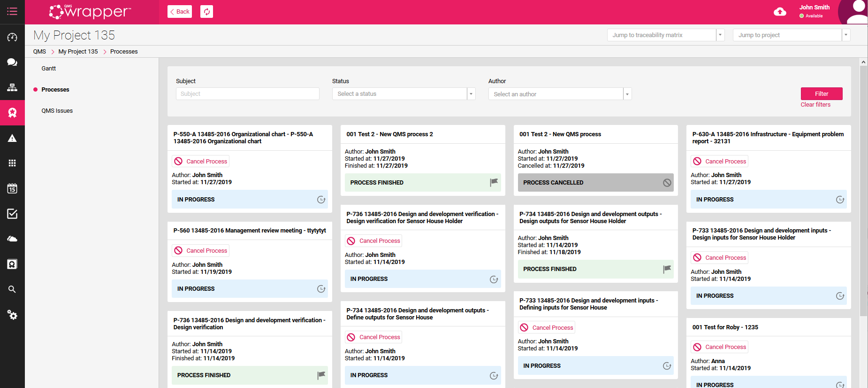The height and width of the screenshot is (388, 868).
Task: Open the chat messages sidebar icon
Action: (12, 62)
